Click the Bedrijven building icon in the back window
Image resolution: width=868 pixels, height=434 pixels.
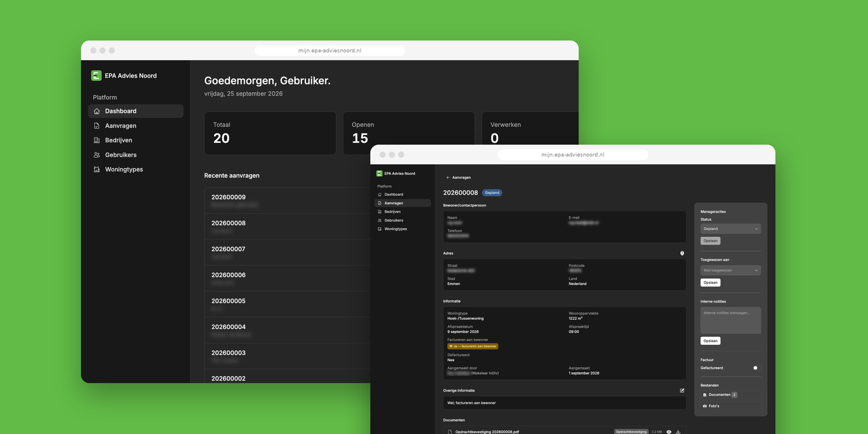[97, 140]
